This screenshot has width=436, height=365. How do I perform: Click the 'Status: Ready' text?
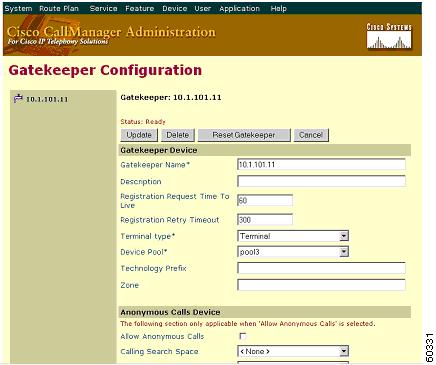(x=143, y=122)
